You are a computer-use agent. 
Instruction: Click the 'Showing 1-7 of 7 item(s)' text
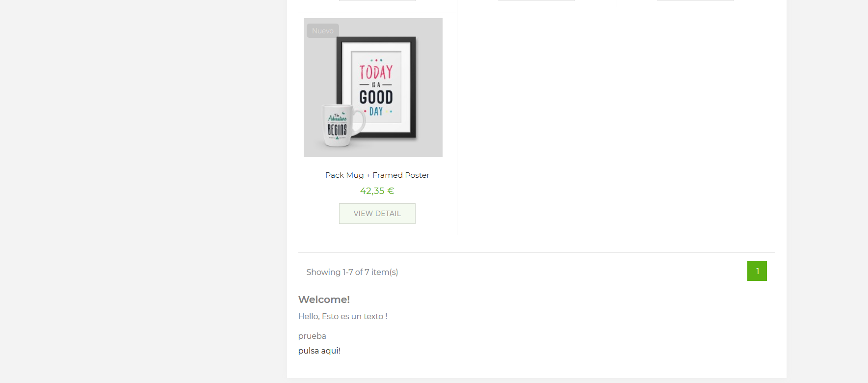pos(352,272)
